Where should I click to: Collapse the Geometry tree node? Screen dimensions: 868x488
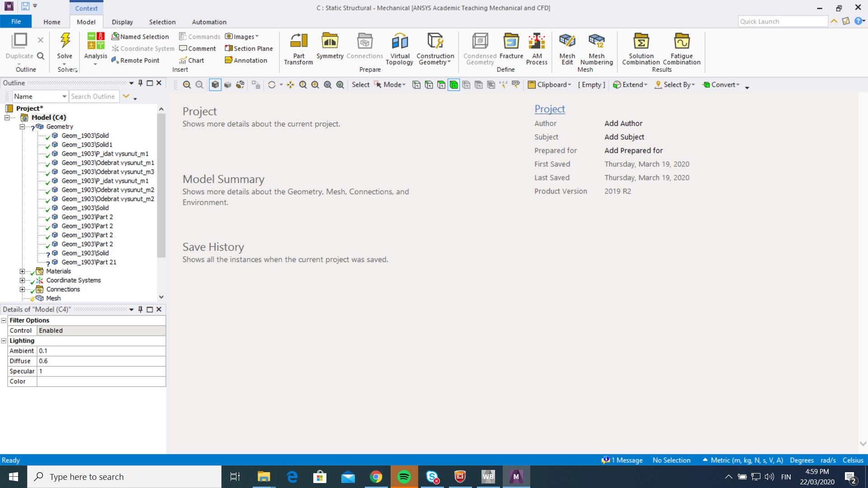click(x=22, y=127)
